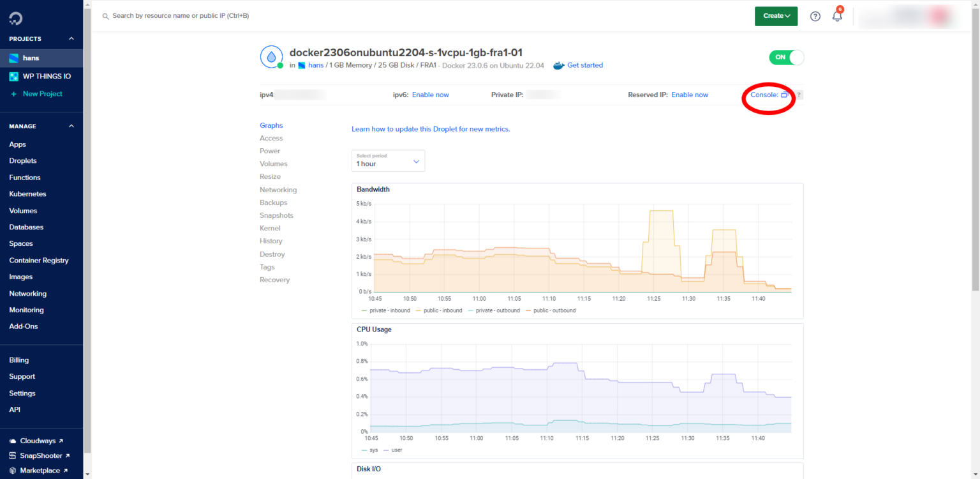980x479 pixels.
Task: Change the Select period dropdown from 1 hour
Action: click(x=388, y=160)
